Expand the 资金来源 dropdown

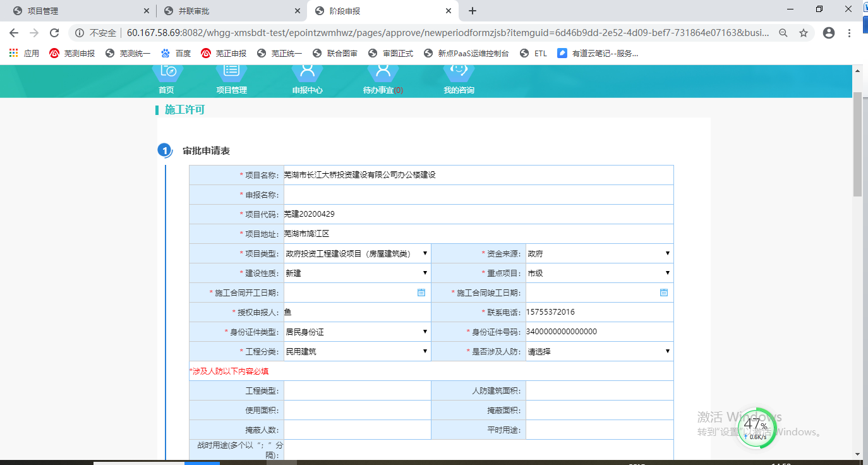[599, 254]
